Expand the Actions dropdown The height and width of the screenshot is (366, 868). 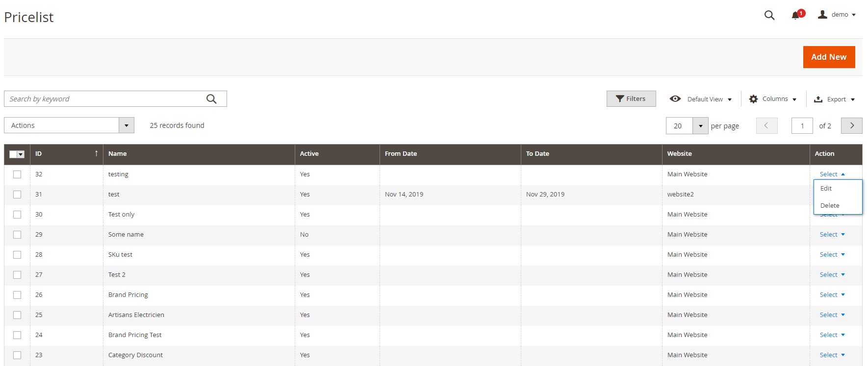[x=126, y=125]
